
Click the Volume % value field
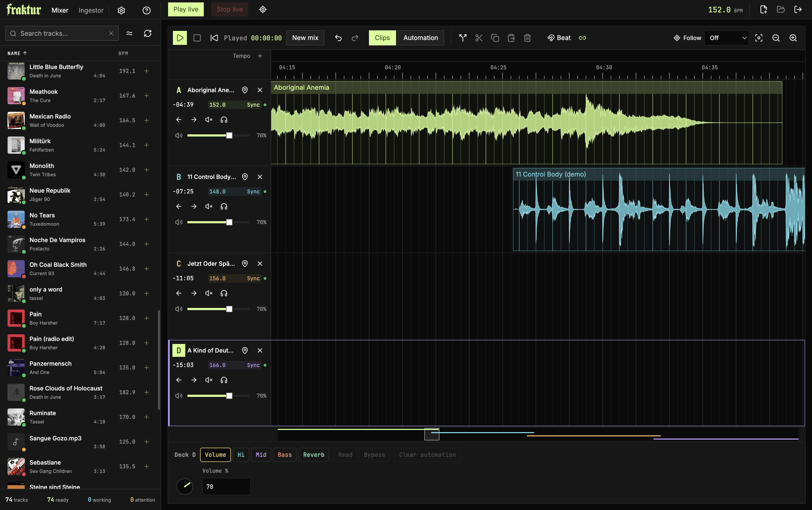[x=226, y=486]
